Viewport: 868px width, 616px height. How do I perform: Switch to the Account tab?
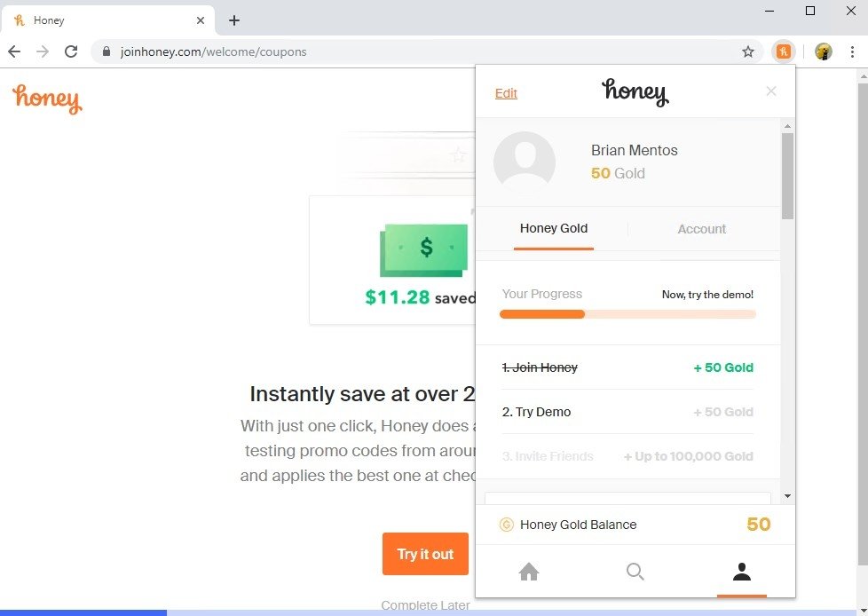pyautogui.click(x=701, y=229)
